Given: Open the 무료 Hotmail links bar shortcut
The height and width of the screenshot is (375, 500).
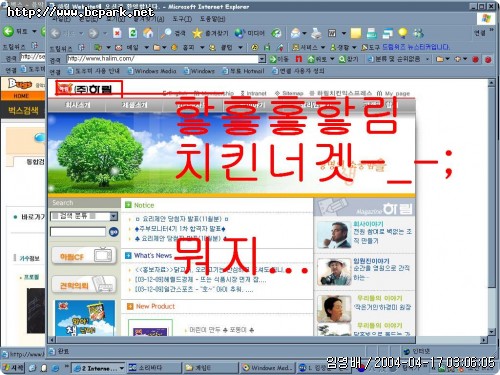Looking at the screenshot, I should pyautogui.click(x=243, y=71).
